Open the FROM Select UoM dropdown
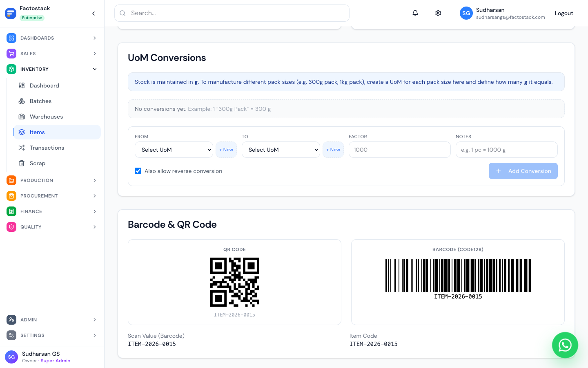Viewport: 588px width, 368px height. [174, 150]
